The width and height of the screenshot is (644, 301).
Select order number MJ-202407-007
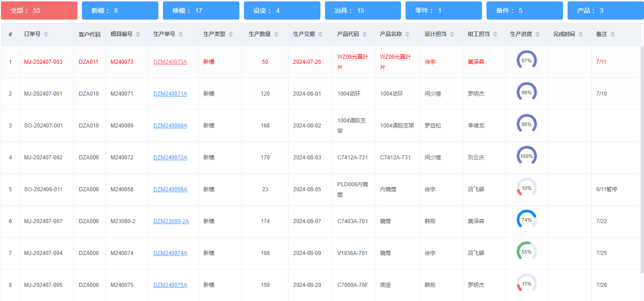pos(43,221)
